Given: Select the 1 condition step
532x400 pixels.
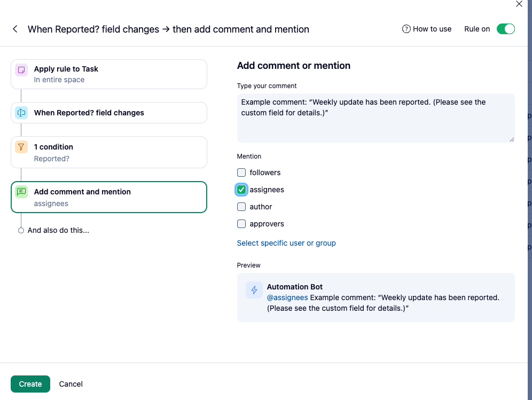Looking at the screenshot, I should coord(109,152).
